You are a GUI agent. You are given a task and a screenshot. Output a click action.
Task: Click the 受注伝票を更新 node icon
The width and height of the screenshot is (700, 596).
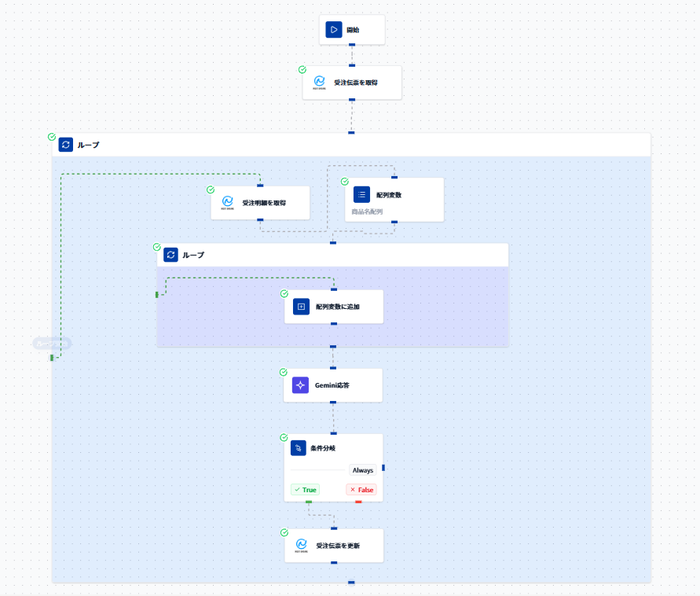point(302,545)
